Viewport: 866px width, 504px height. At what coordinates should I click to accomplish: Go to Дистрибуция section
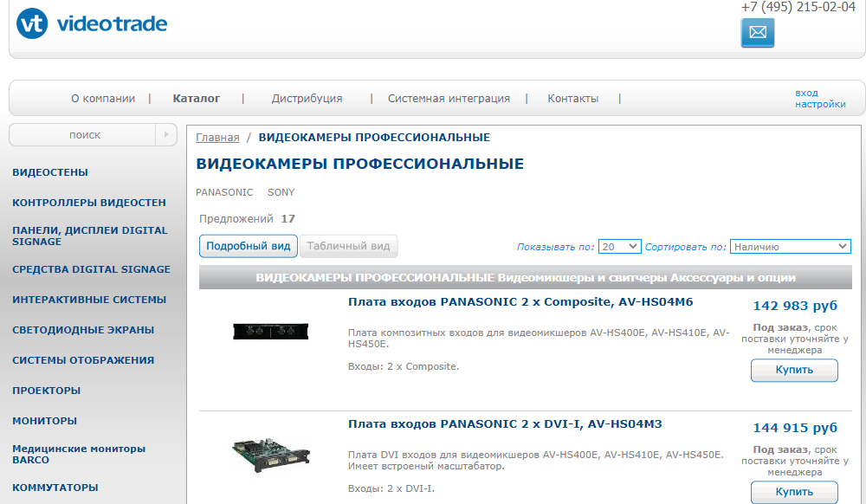pyautogui.click(x=307, y=98)
